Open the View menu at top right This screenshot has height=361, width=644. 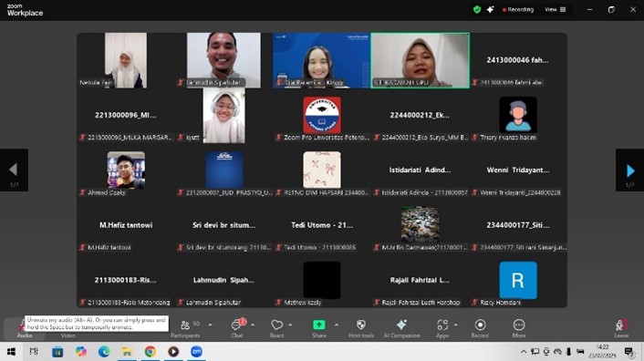pyautogui.click(x=556, y=9)
